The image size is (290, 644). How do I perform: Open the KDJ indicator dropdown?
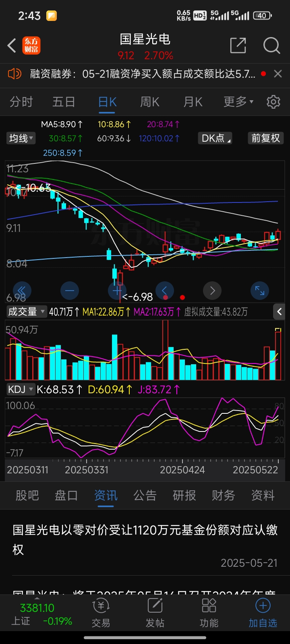(x=20, y=389)
